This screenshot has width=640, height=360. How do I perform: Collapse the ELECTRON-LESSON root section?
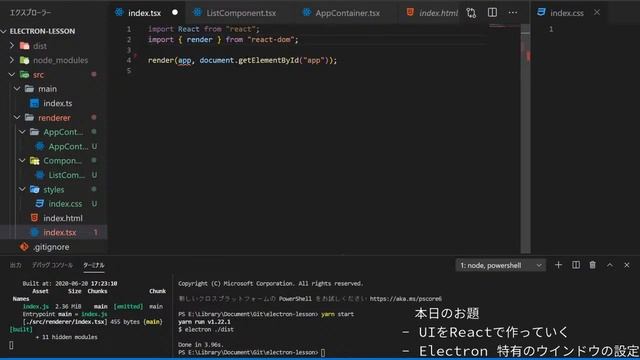point(4,31)
